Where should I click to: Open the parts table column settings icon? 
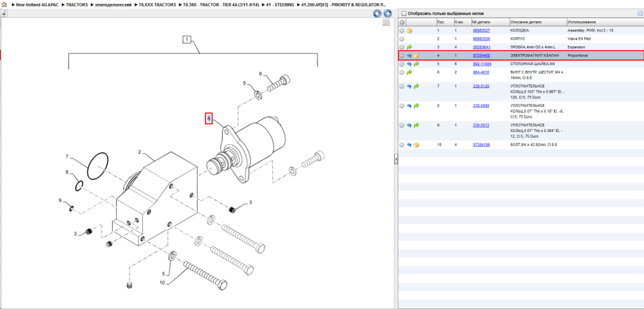pos(639,13)
